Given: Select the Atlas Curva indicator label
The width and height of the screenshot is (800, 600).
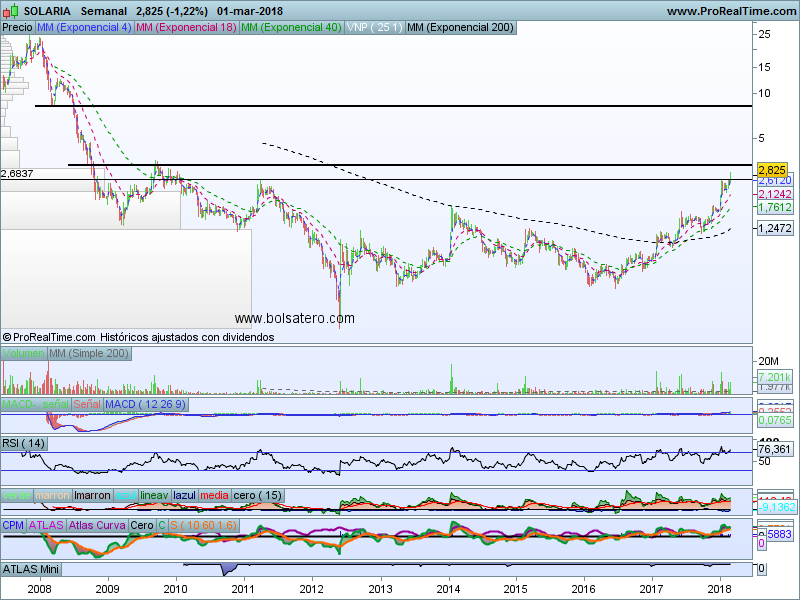Looking at the screenshot, I should pyautogui.click(x=97, y=525).
